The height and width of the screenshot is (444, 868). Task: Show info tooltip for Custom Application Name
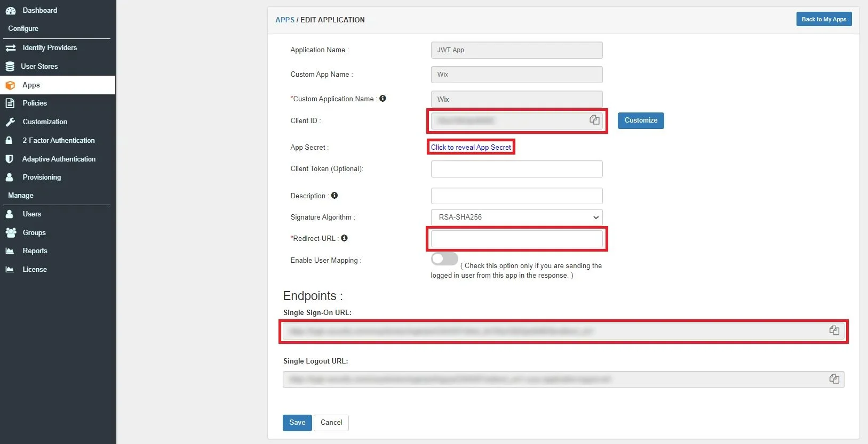tap(383, 99)
